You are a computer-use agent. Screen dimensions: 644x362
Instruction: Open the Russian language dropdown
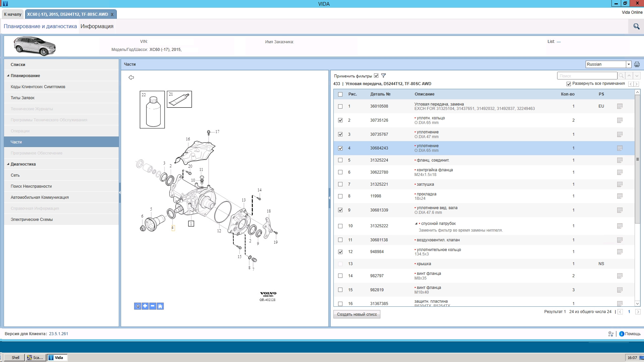point(629,64)
